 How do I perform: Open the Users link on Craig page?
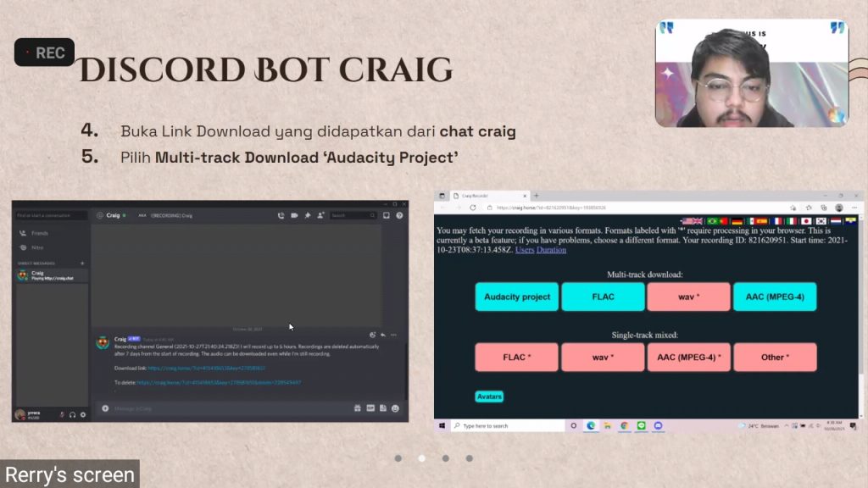(x=525, y=250)
